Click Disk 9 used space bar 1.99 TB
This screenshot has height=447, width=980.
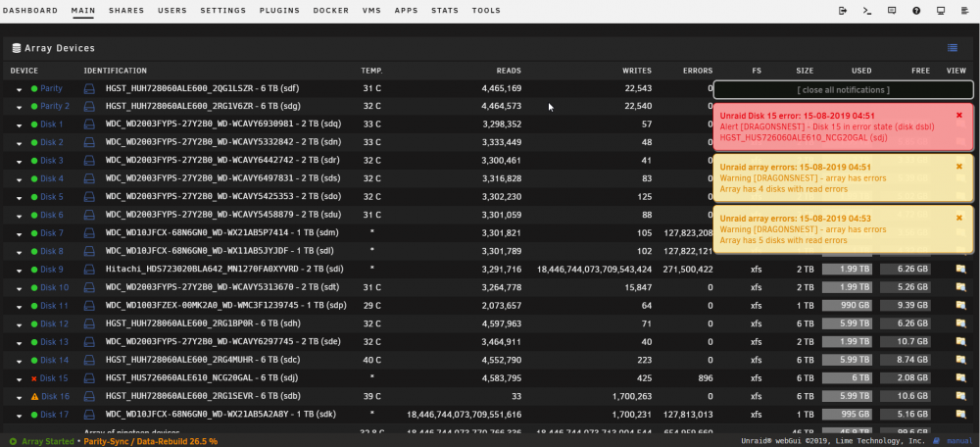847,270
